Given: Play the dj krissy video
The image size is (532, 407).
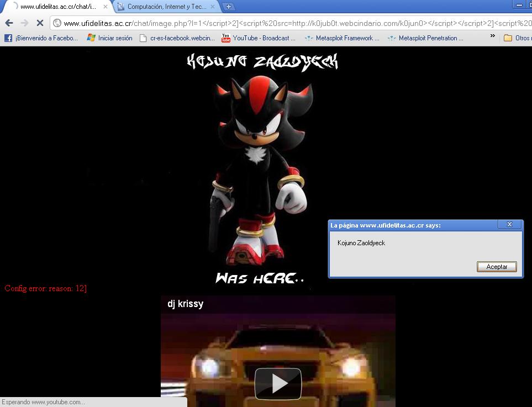Looking at the screenshot, I should 278,383.
